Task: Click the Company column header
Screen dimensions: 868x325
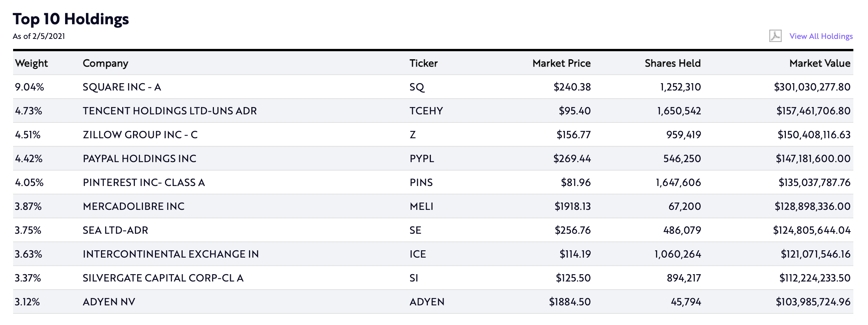Action: point(105,63)
